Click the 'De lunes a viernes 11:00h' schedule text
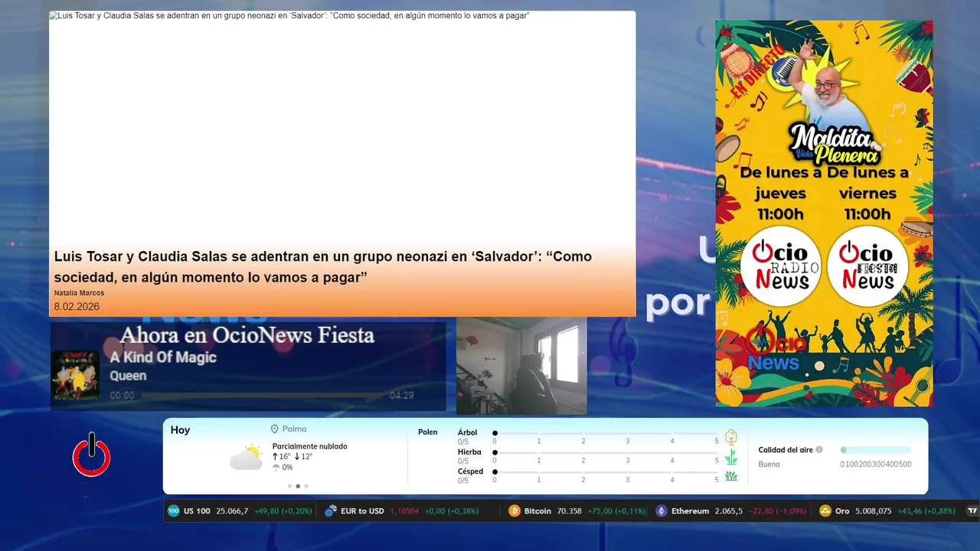The image size is (980, 551). point(868,194)
